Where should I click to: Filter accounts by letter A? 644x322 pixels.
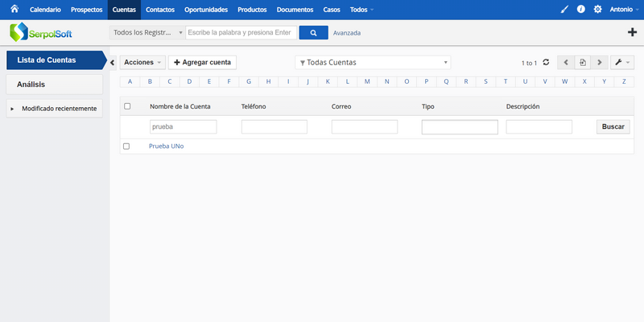[x=130, y=82]
